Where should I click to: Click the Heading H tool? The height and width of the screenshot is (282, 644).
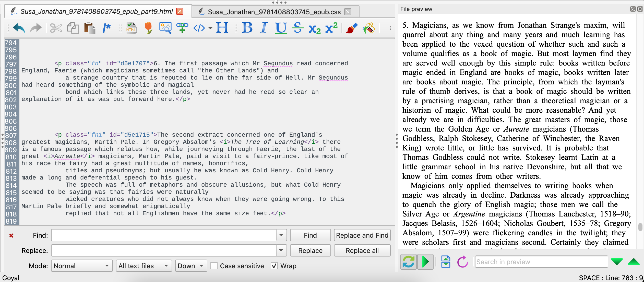point(222,28)
